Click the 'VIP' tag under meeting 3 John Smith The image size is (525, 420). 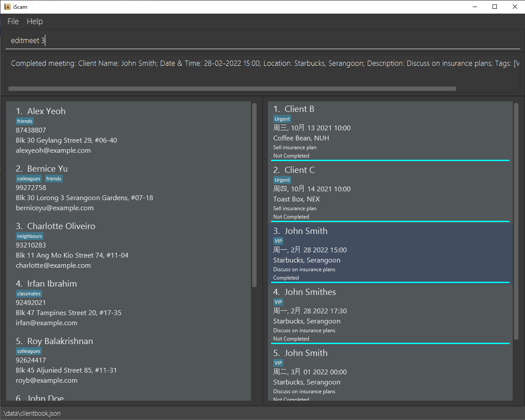pos(278,241)
